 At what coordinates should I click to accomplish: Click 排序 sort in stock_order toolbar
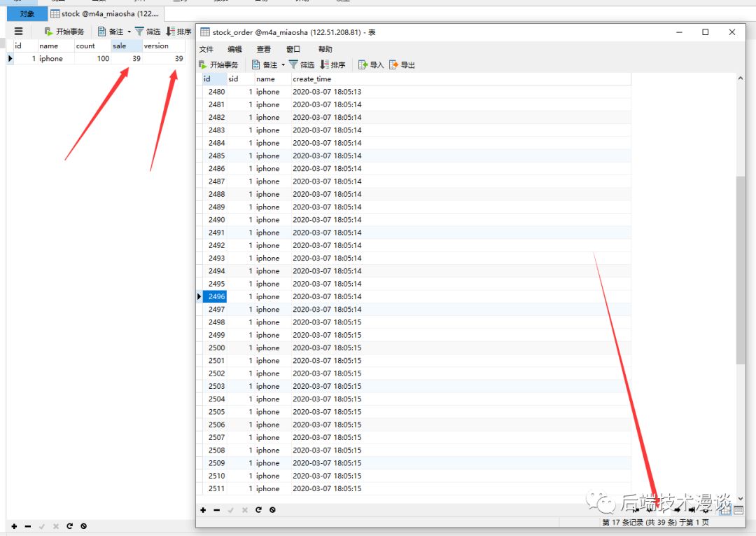[x=332, y=64]
